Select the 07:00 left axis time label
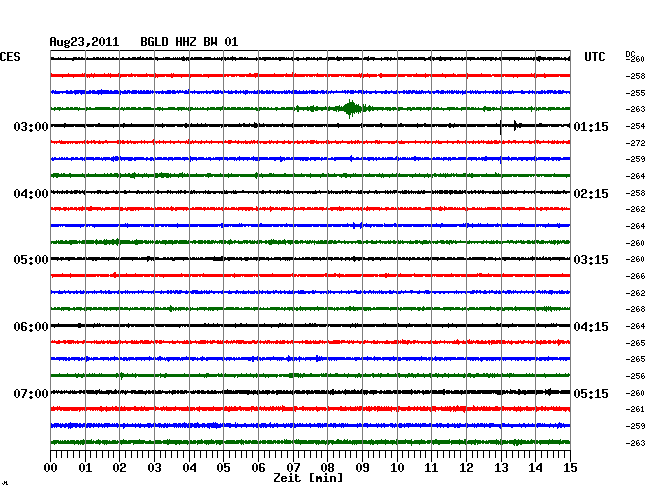The image size is (650, 494). 31,394
